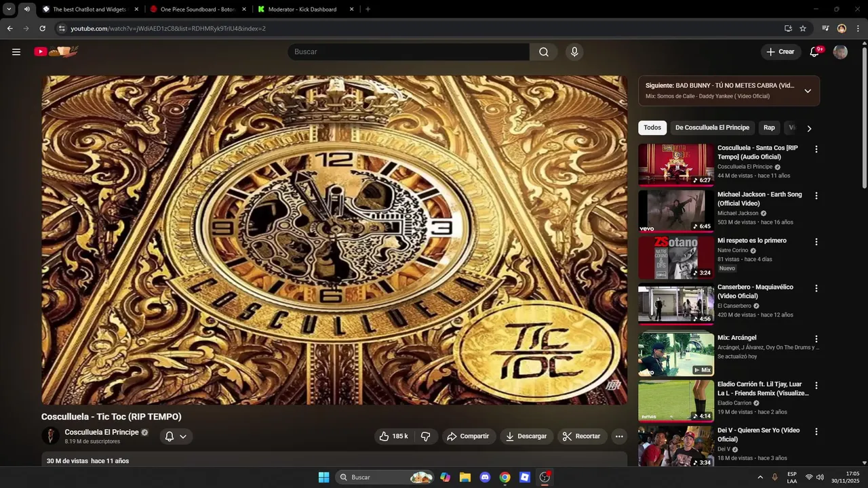The image size is (868, 488).
Task: Go back with browser back arrow
Action: click(x=9, y=28)
